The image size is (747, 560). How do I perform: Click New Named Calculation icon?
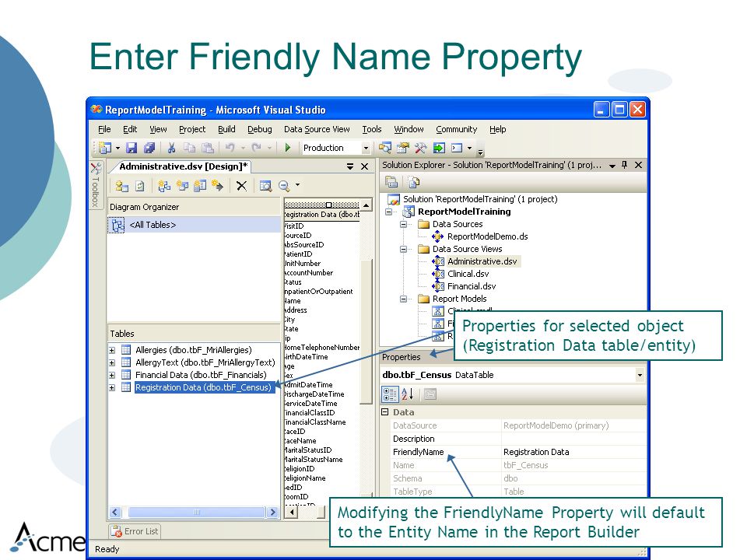pyautogui.click(x=200, y=186)
